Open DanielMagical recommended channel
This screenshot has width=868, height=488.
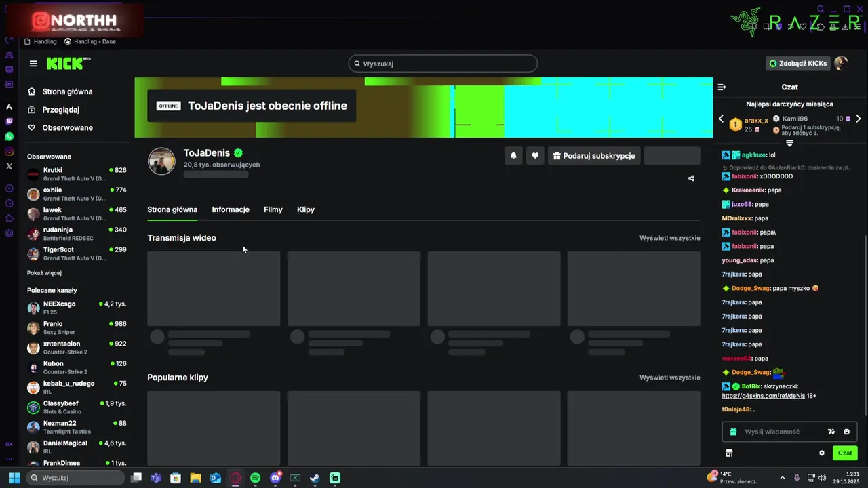click(x=77, y=447)
